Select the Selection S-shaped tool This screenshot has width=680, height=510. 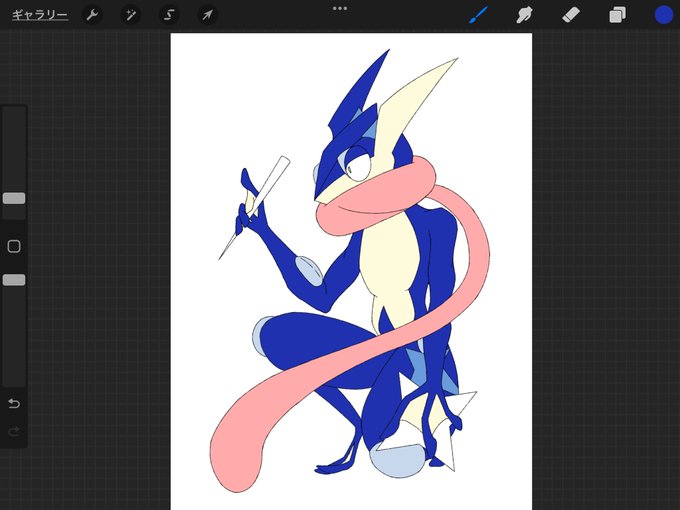pos(169,15)
